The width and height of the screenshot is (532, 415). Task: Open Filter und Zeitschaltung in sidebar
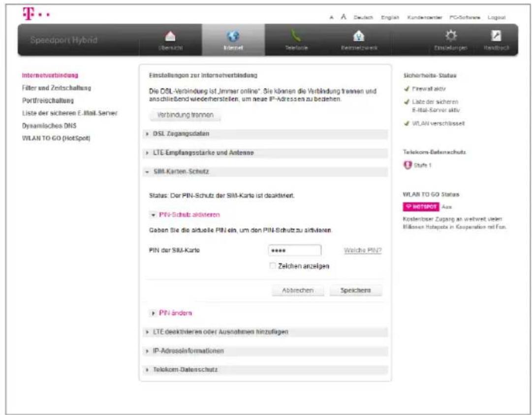coord(56,88)
